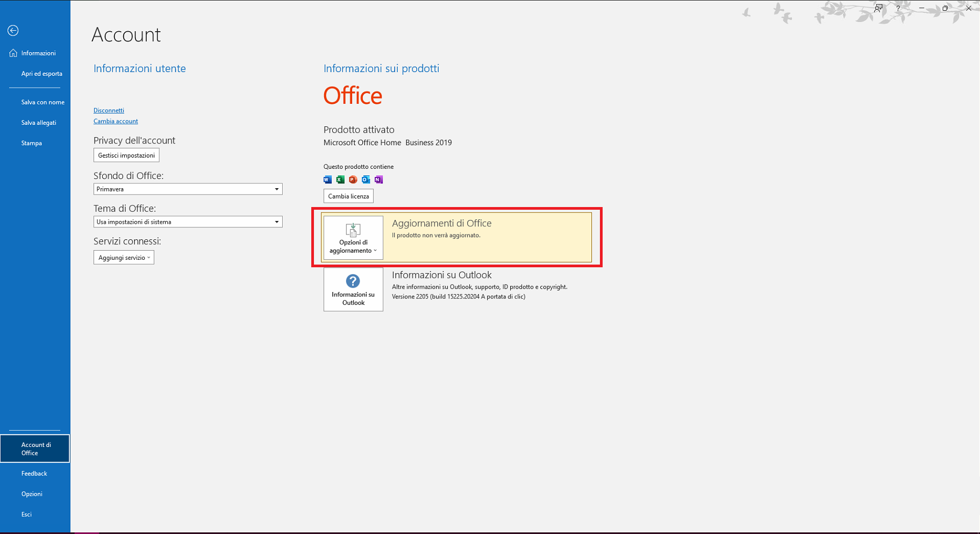
Task: Click 'Microsoft Office Home Business 2019' text
Action: click(x=388, y=143)
